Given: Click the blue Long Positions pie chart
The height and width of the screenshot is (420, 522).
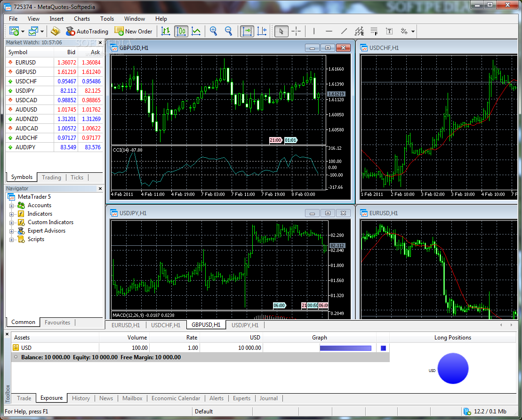Looking at the screenshot, I should coord(453,368).
